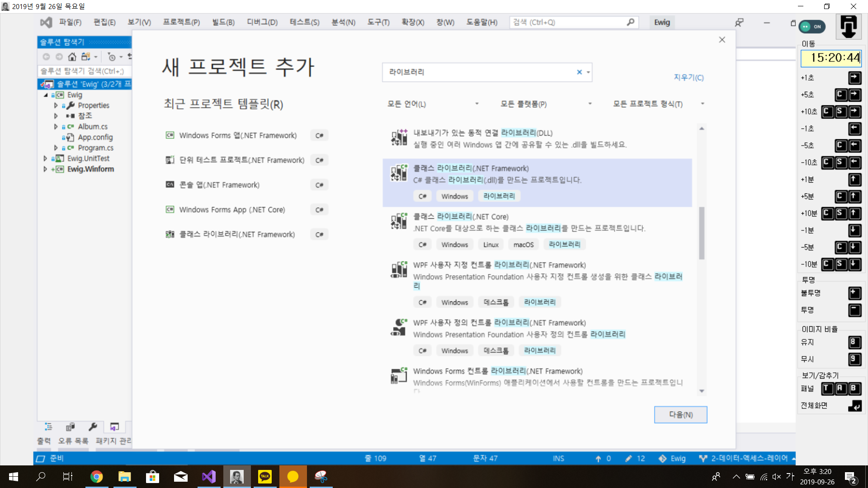Open the 프로젝트(P) menu
Screen dimensions: 868x488
pyautogui.click(x=181, y=22)
